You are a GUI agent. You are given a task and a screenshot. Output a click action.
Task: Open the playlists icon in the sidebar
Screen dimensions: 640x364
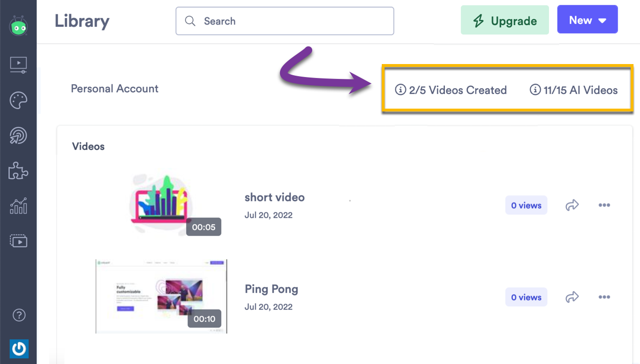pyautogui.click(x=19, y=240)
